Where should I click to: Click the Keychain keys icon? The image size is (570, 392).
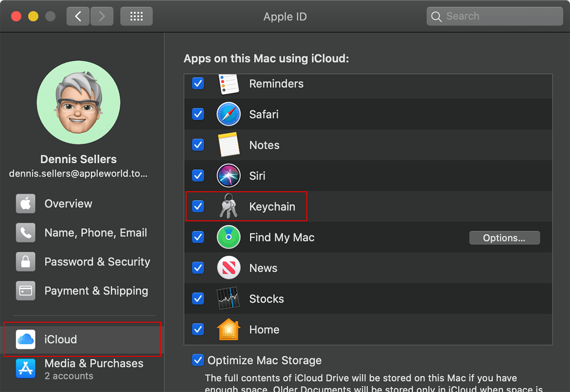[x=228, y=207]
